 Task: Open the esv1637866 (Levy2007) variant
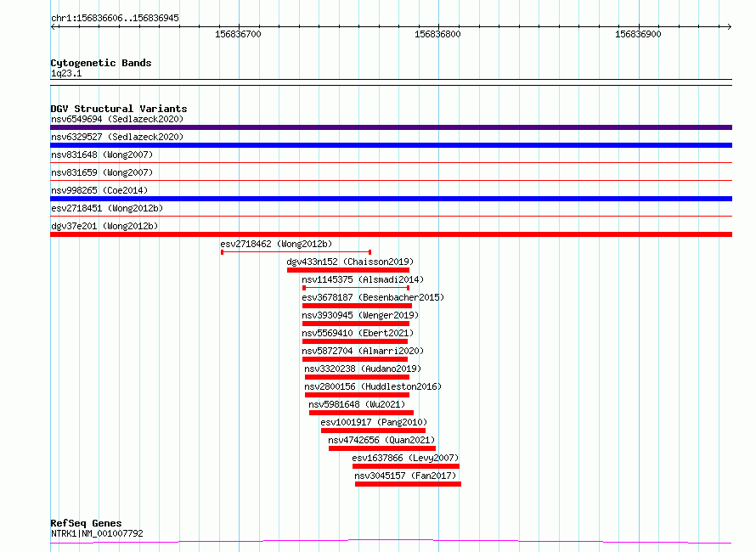[405, 458]
